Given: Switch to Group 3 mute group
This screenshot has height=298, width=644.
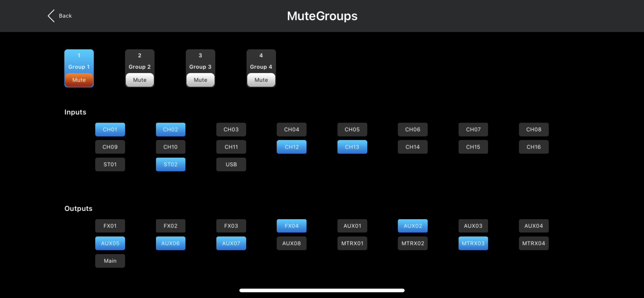Looking at the screenshot, I should click(x=200, y=61).
